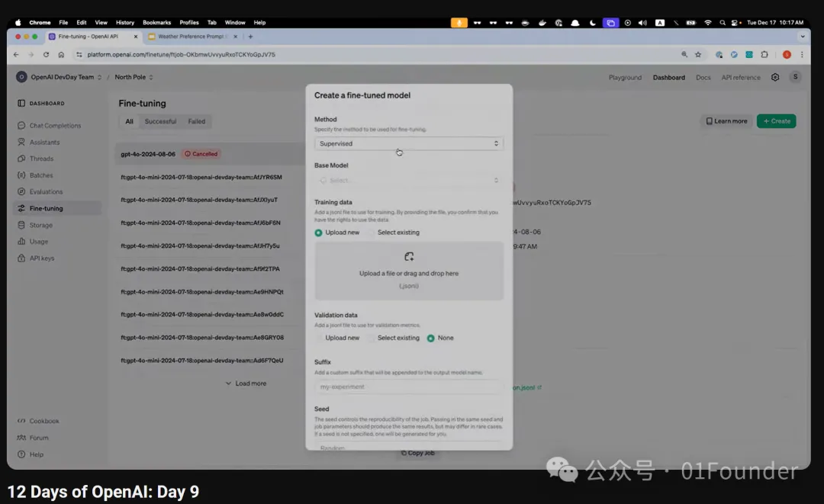Open the Chat Completions sidebar item
The image size is (824, 504).
(50, 126)
